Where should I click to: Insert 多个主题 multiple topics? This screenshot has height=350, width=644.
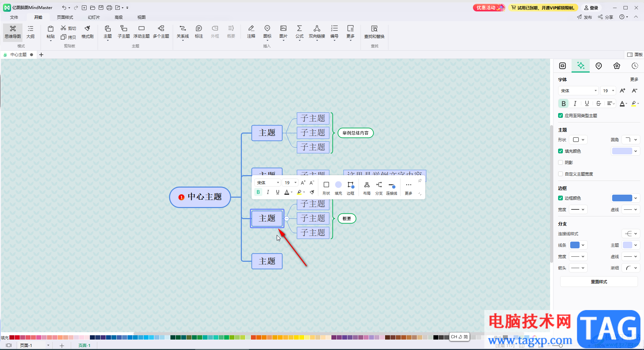click(161, 32)
